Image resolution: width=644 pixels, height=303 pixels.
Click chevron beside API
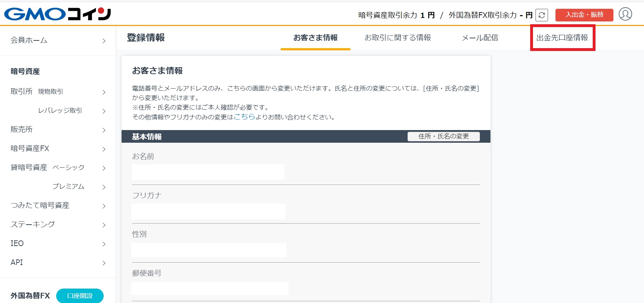pos(104,263)
